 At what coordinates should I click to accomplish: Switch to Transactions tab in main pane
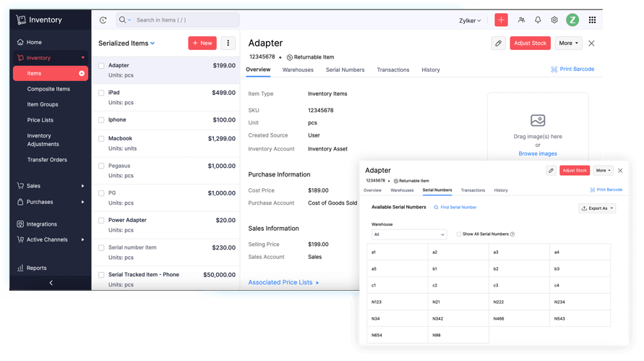click(x=393, y=70)
